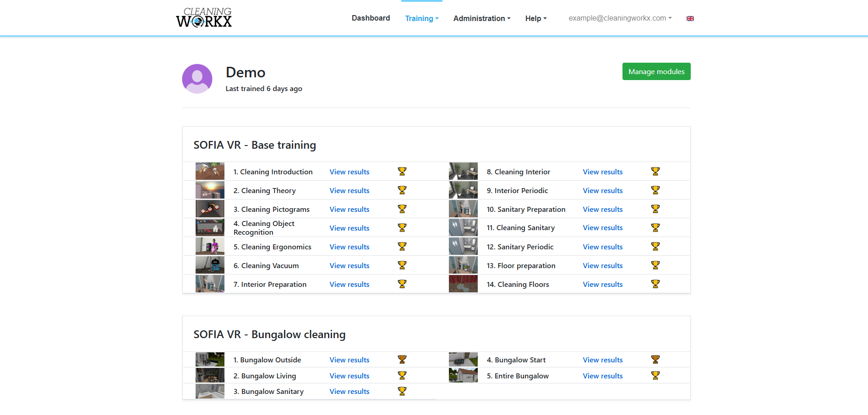
Task: Click trophy icon for Bungalow Start
Action: (x=655, y=359)
